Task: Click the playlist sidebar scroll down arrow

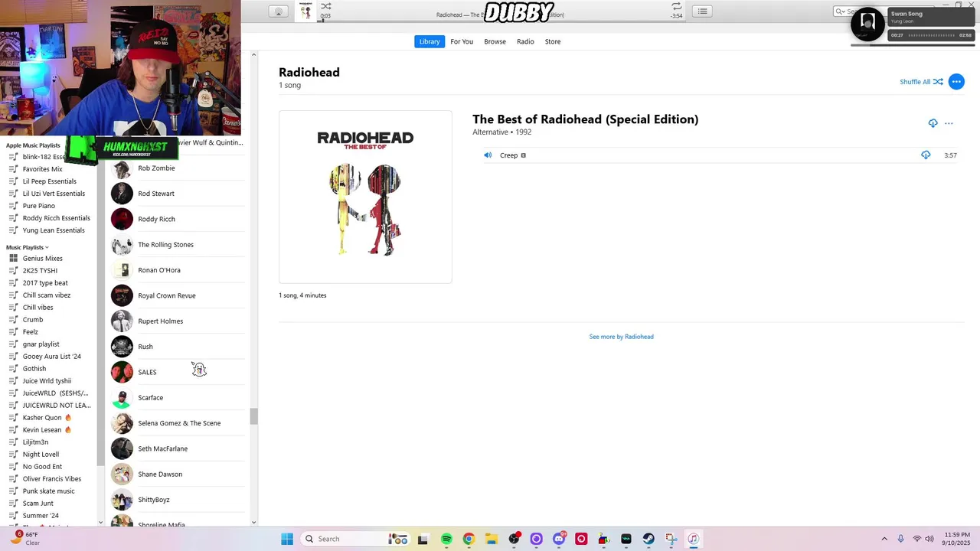Action: coord(100,523)
